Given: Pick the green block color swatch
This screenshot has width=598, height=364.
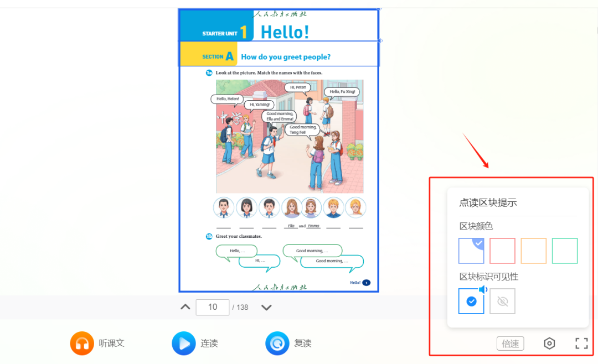Looking at the screenshot, I should [565, 251].
